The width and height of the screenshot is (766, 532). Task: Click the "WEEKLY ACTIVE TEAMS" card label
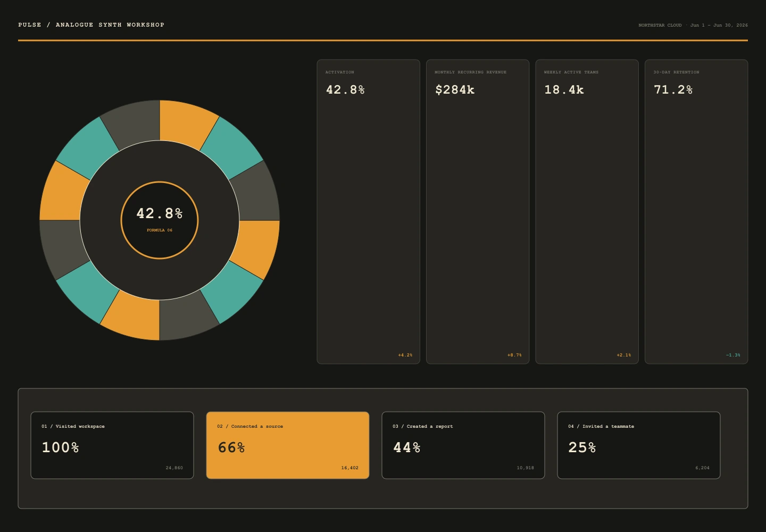click(571, 72)
